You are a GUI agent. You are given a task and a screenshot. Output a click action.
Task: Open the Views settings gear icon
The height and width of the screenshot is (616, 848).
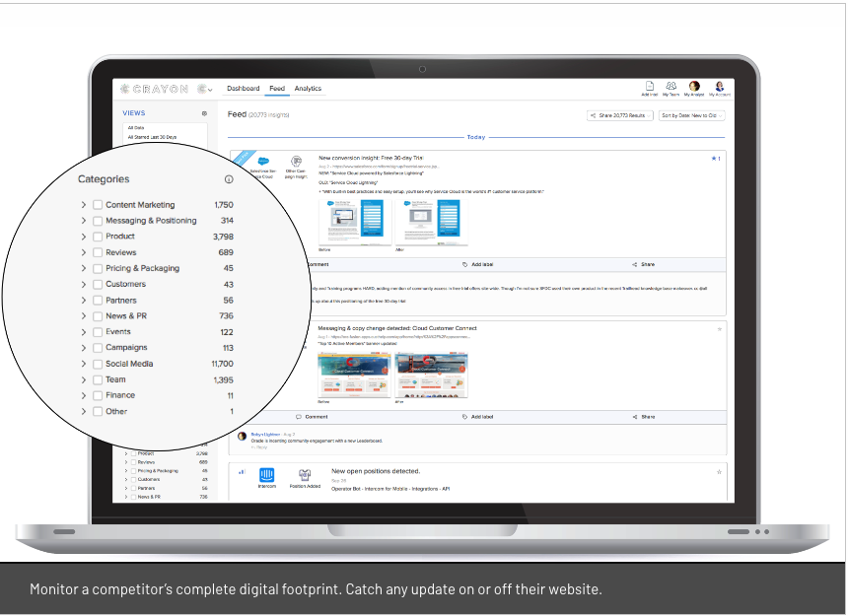pos(204,114)
